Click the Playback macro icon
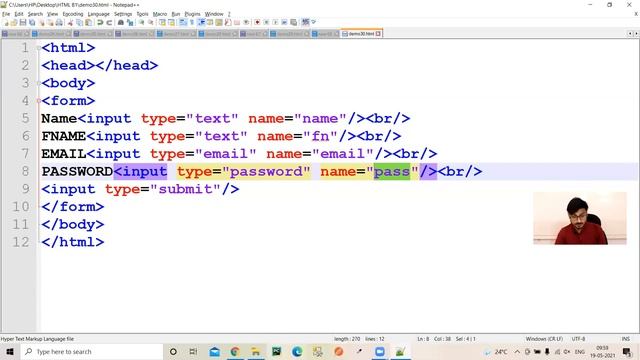 (x=276, y=22)
